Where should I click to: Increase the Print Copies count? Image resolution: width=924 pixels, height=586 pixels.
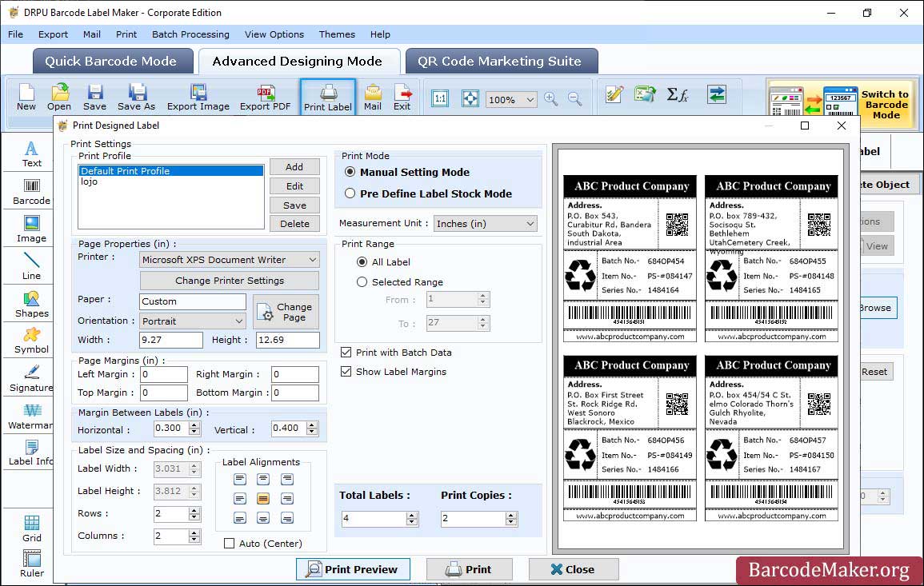click(511, 516)
